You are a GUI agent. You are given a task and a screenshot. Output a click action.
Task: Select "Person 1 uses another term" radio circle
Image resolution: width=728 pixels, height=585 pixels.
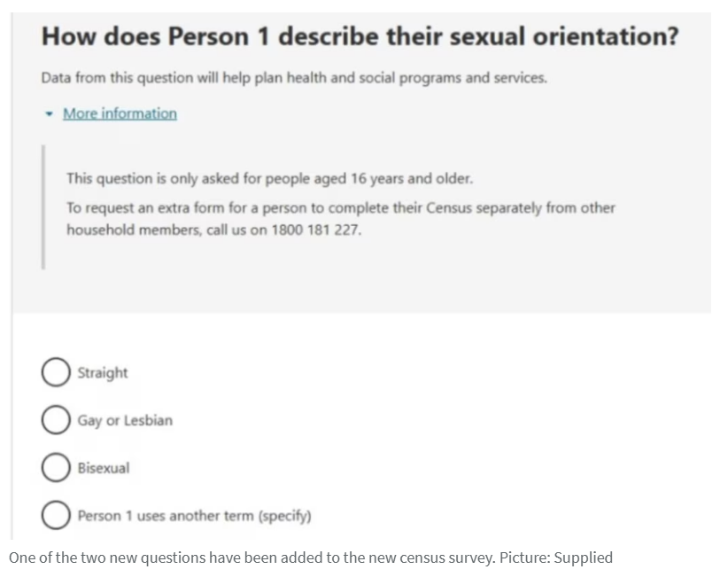pos(55,515)
